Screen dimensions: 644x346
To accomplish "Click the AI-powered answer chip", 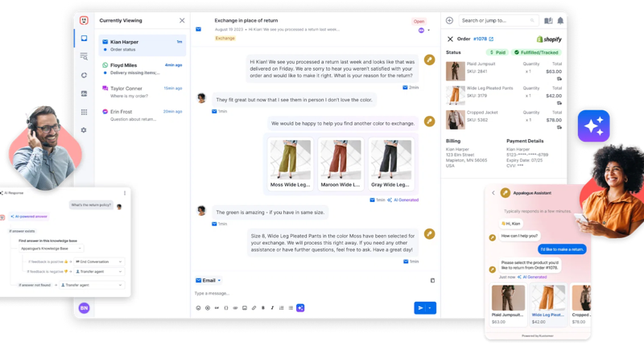I will (29, 216).
